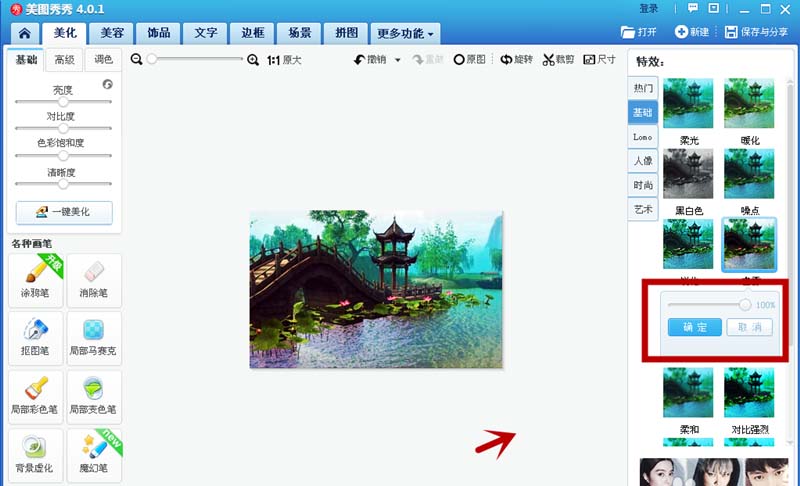The width and height of the screenshot is (800, 486).
Task: Open a file with 打开
Action: [x=638, y=32]
